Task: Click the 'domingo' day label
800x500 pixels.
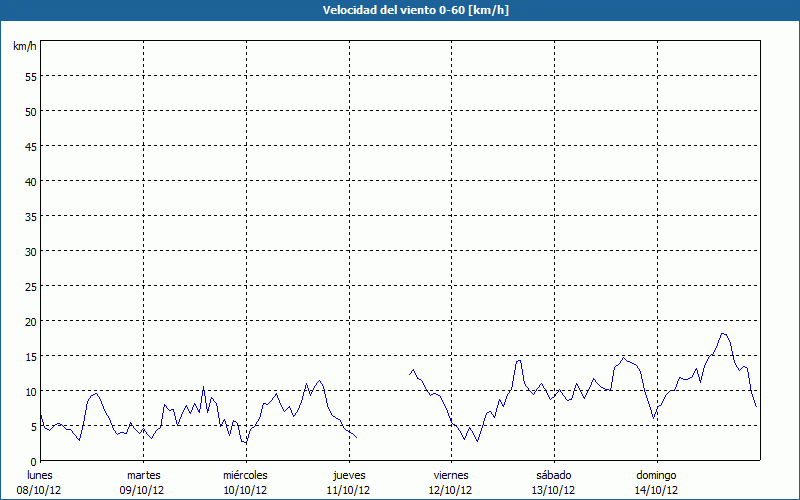Action: click(x=656, y=475)
